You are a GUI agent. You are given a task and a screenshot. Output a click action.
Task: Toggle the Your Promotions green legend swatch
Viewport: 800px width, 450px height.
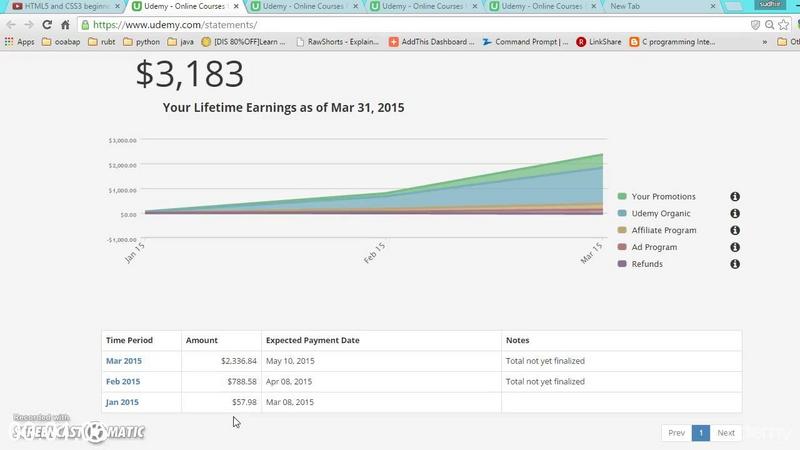click(622, 196)
